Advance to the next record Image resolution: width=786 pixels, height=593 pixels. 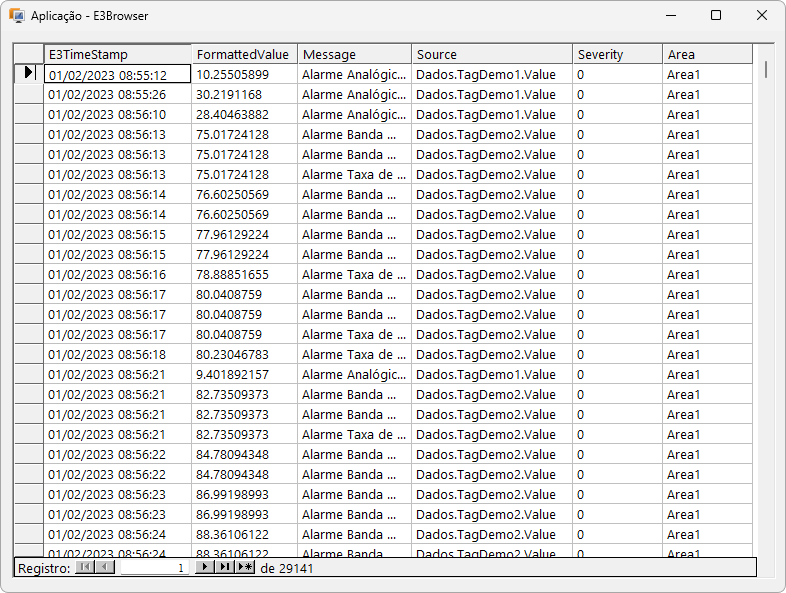[x=205, y=567]
